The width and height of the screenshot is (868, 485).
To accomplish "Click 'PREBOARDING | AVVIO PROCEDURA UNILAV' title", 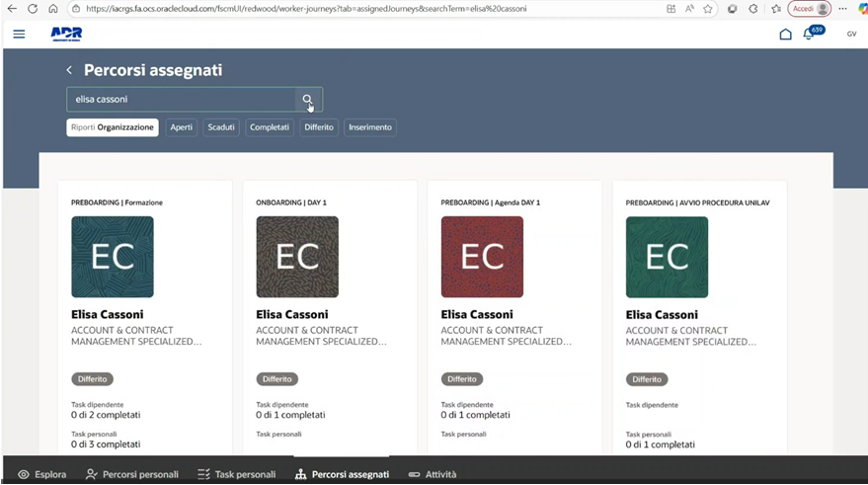I will point(697,202).
